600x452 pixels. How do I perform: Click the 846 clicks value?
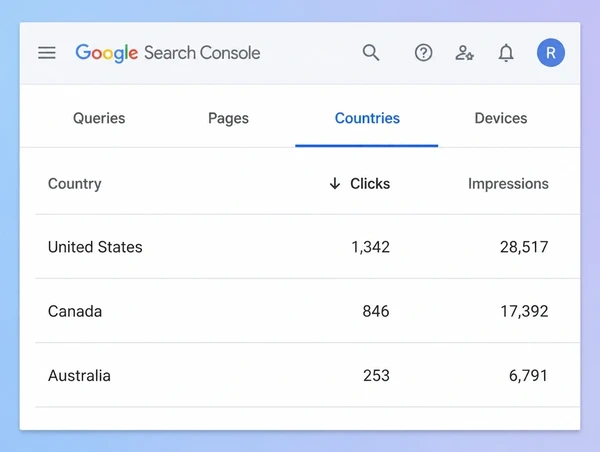coord(376,312)
